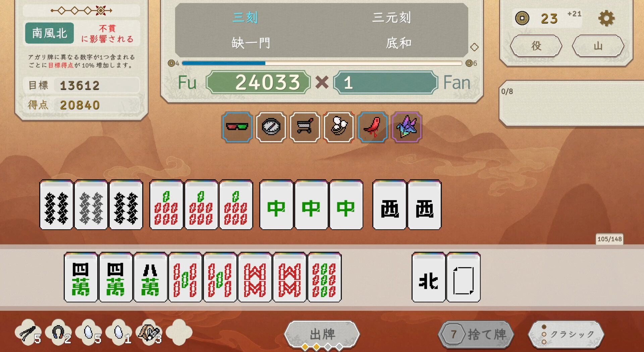Select the compass relic icon

tap(271, 127)
